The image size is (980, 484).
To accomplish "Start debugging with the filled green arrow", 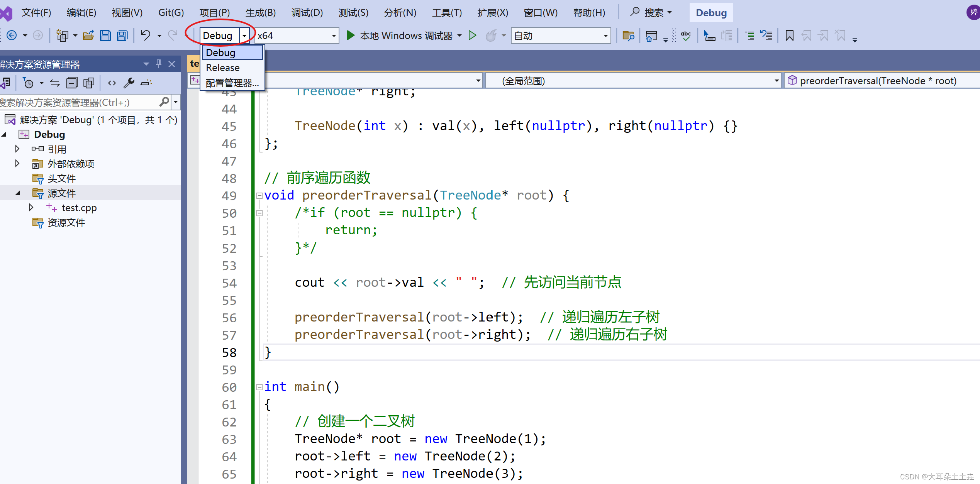I will pyautogui.click(x=351, y=36).
